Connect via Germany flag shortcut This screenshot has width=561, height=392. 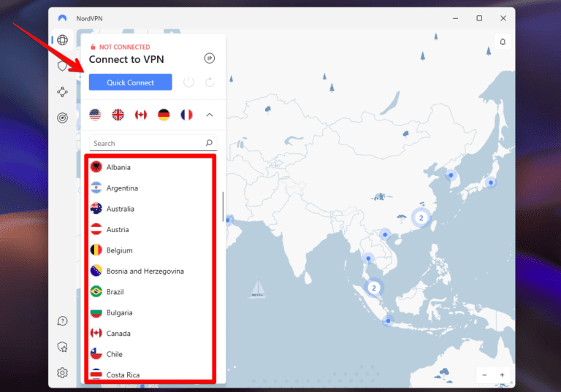click(164, 115)
